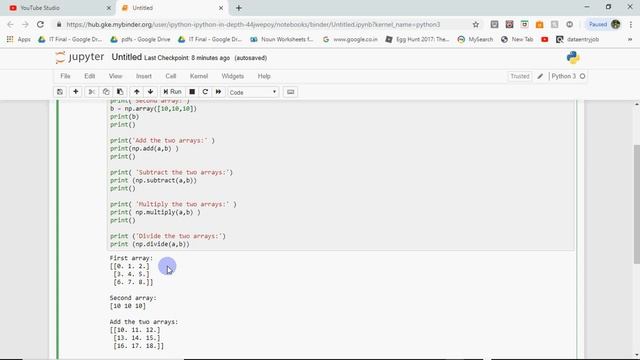The image size is (640, 360).
Task: Restart kernel and run all cells icon
Action: tap(218, 92)
